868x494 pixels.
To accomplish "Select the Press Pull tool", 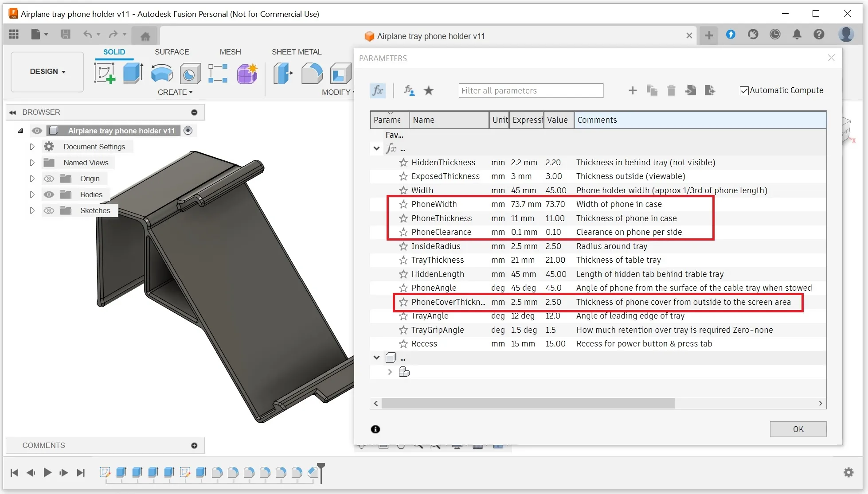I will (x=283, y=73).
